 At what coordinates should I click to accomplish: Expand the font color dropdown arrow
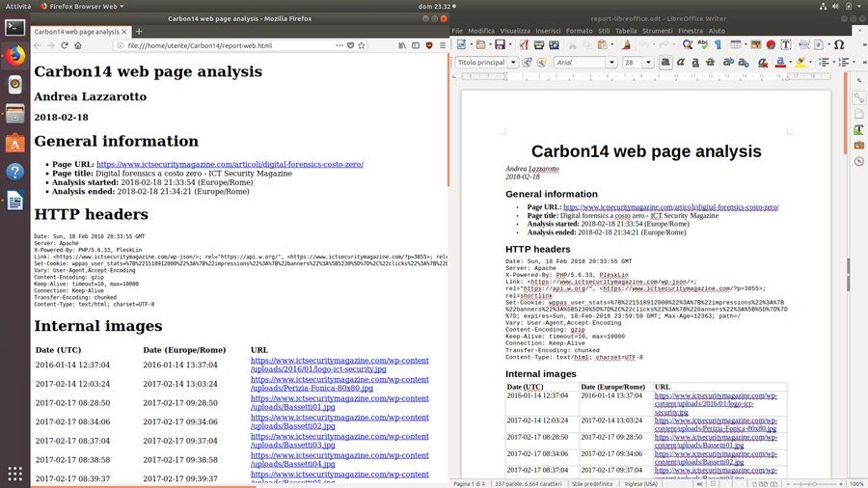(789, 63)
